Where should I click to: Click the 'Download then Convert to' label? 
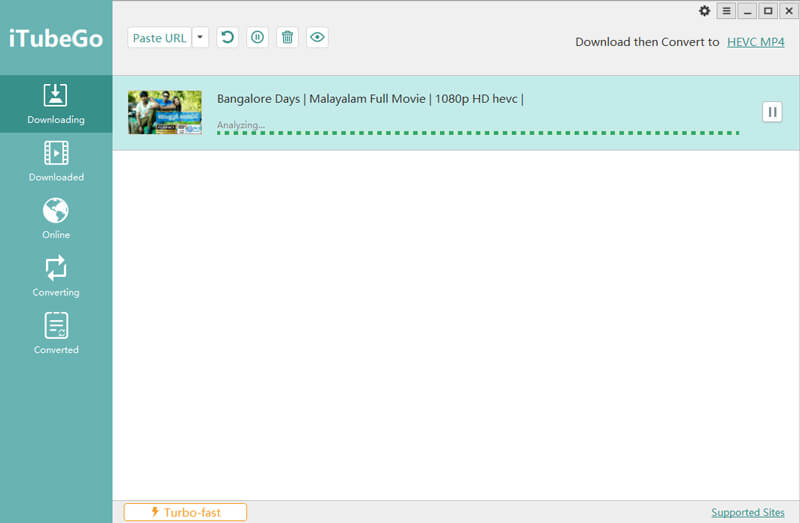647,42
